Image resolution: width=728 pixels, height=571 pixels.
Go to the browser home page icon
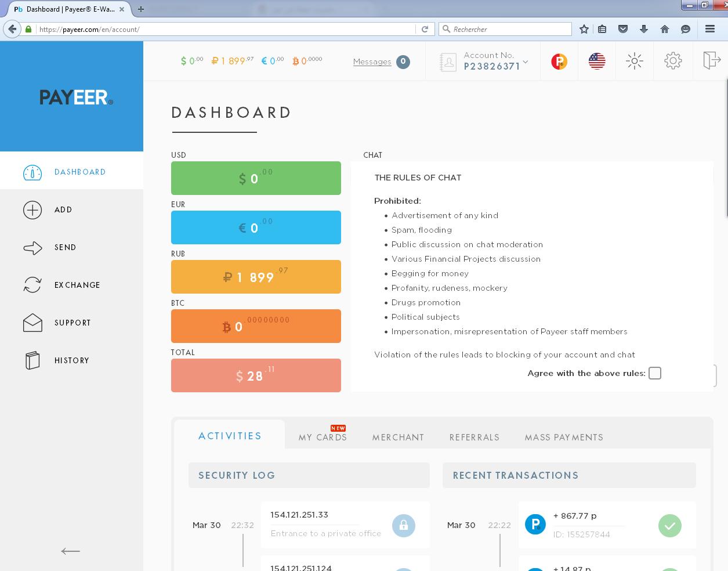coord(665,29)
